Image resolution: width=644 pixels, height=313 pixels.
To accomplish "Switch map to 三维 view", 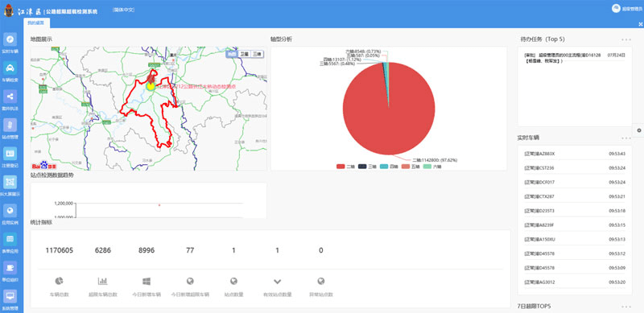I will coord(257,54).
